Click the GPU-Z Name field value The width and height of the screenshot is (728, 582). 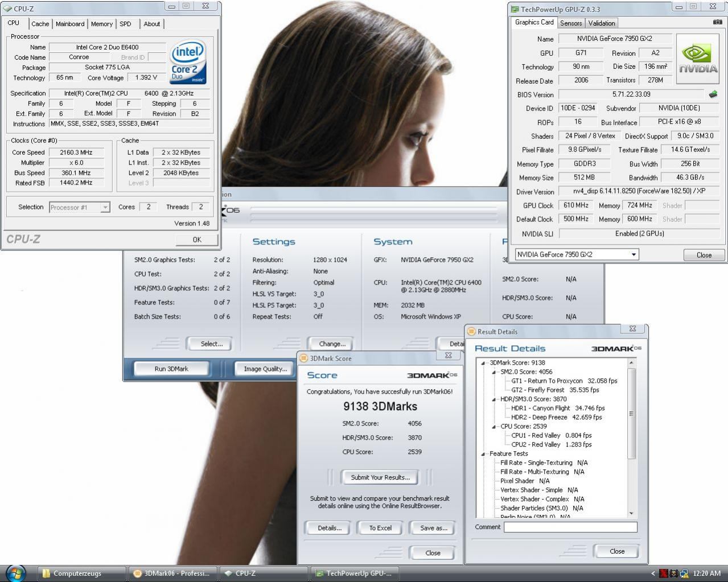615,39
